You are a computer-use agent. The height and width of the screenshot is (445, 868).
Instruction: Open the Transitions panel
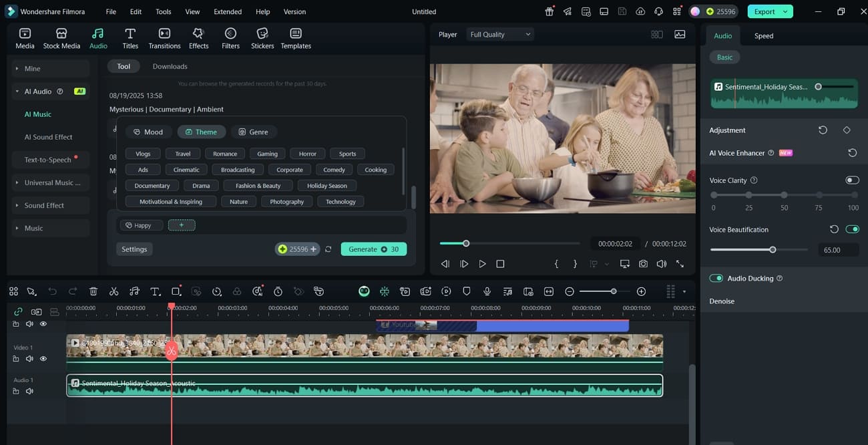(164, 39)
